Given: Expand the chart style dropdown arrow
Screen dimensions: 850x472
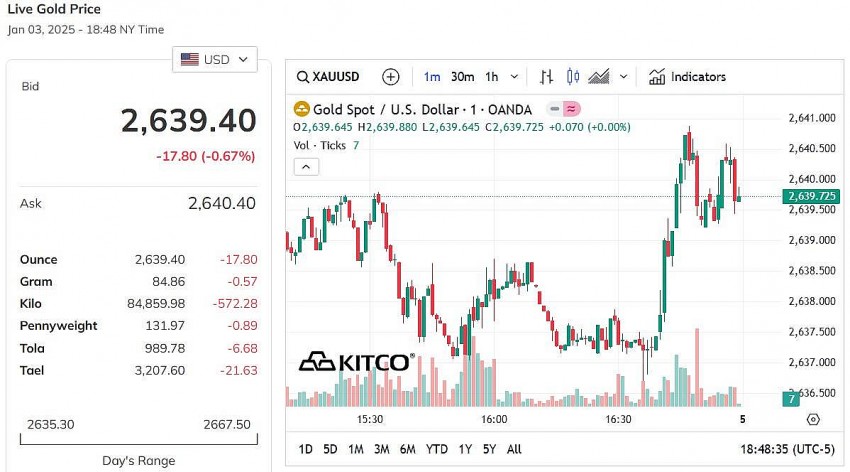Looking at the screenshot, I should (624, 77).
